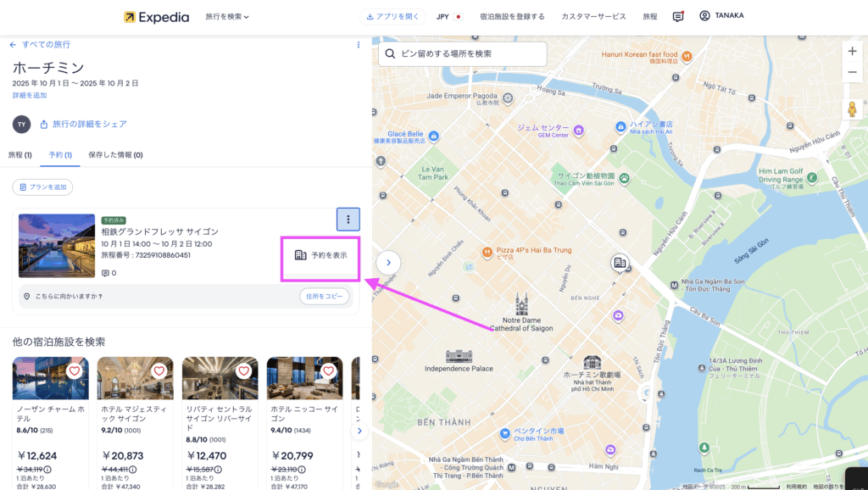Click the Expedia logo

click(156, 17)
